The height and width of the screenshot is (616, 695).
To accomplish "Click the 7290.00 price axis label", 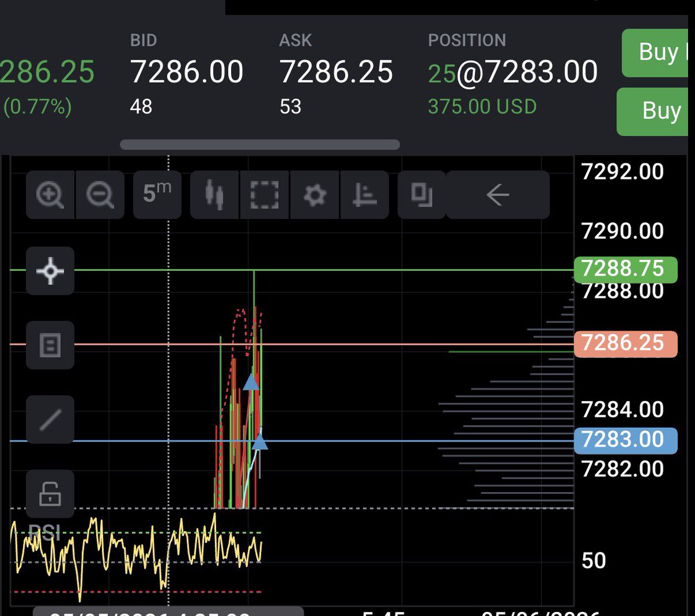I will click(623, 232).
